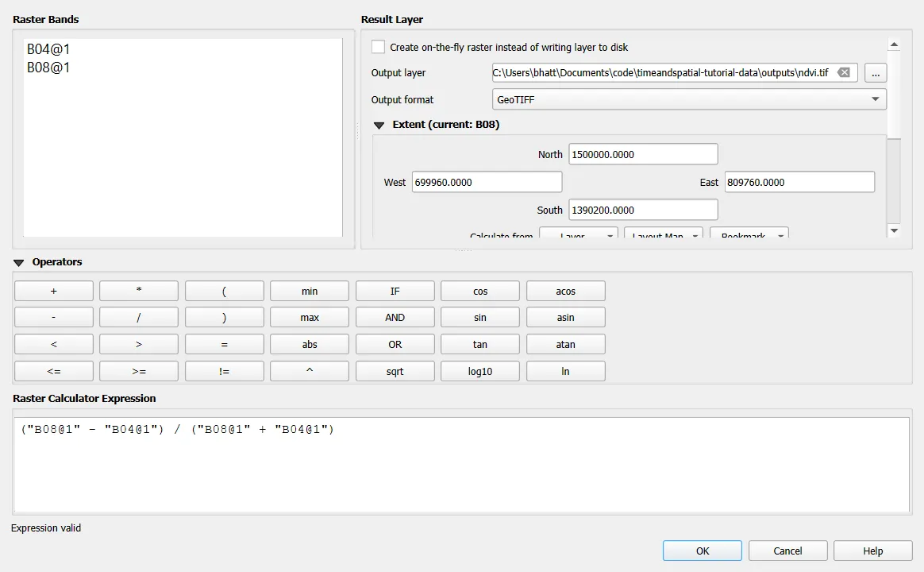Viewport: 924px width, 572px height.
Task: Insert the greater-than operator
Action: 139,344
